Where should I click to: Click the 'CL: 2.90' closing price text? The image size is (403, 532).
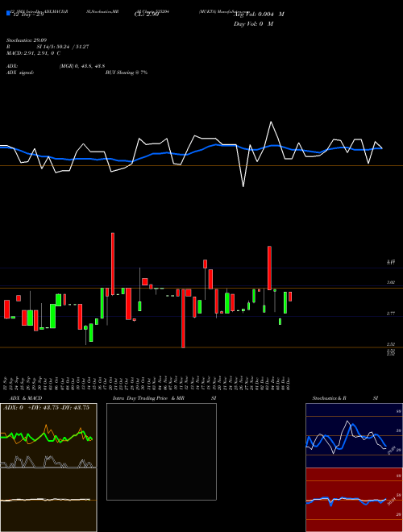(x=147, y=15)
